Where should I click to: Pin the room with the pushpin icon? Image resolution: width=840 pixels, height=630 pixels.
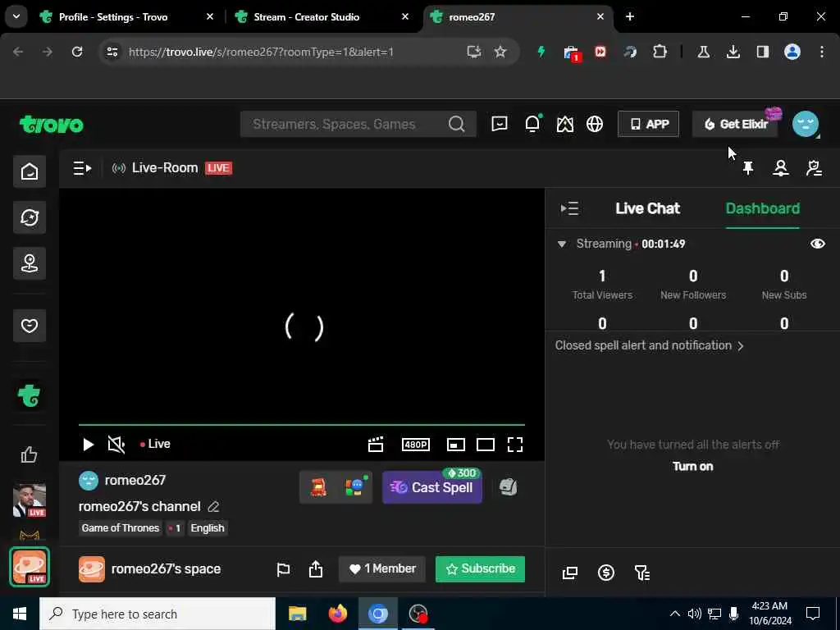click(748, 168)
